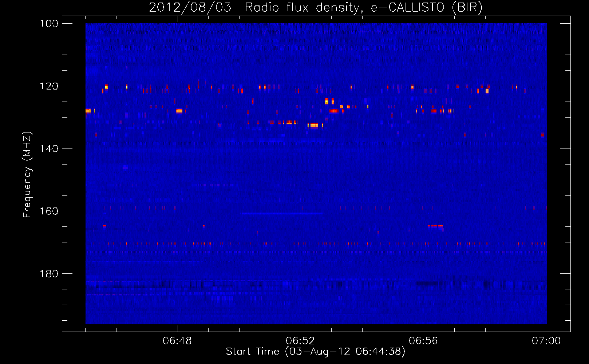The height and width of the screenshot is (364, 589).
Task: Click time tick label '06:52'
Action: coord(300,341)
